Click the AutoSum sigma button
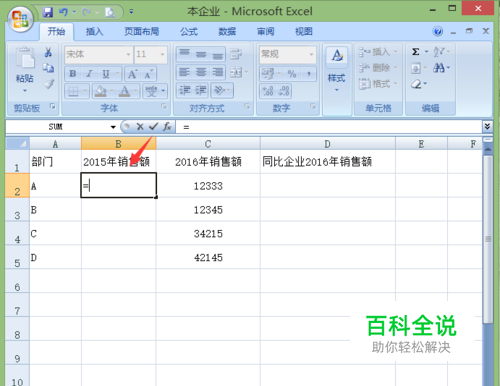The width and height of the screenshot is (500, 386). pyautogui.click(x=415, y=52)
